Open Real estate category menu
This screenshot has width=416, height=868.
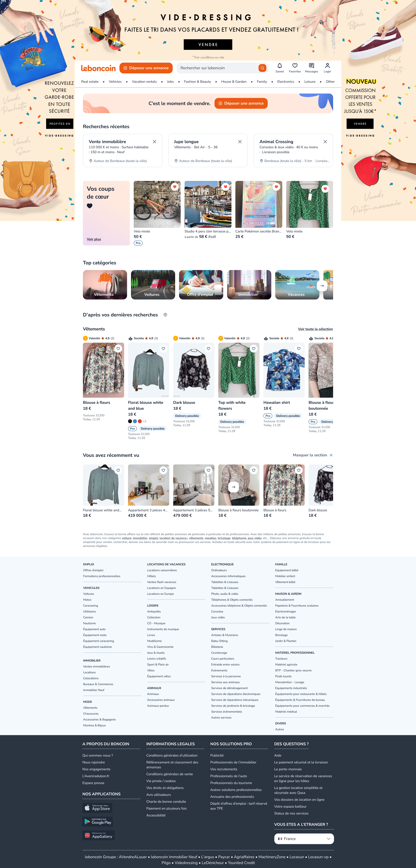coord(90,81)
